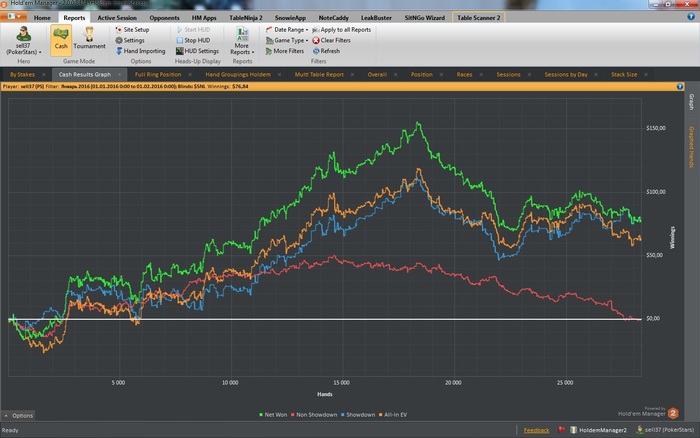The width and height of the screenshot is (700, 438).
Task: Clear Filters
Action: click(331, 40)
